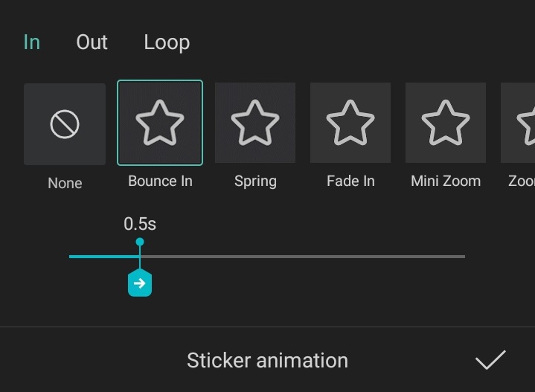Click the Sticker animation title
535x392 pixels.
click(267, 361)
